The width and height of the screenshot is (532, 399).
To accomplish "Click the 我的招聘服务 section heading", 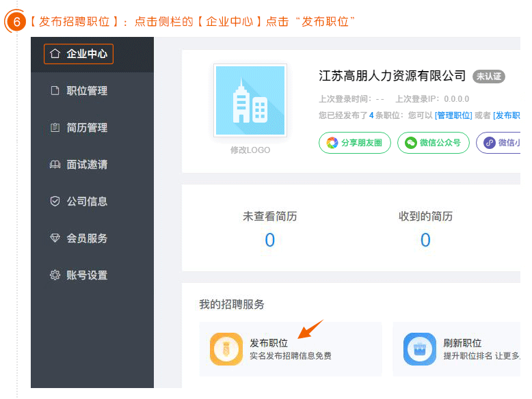I will [x=232, y=305].
